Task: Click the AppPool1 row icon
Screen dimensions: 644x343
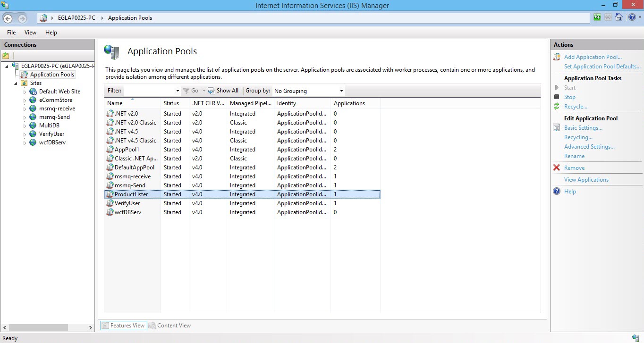Action: (110, 150)
